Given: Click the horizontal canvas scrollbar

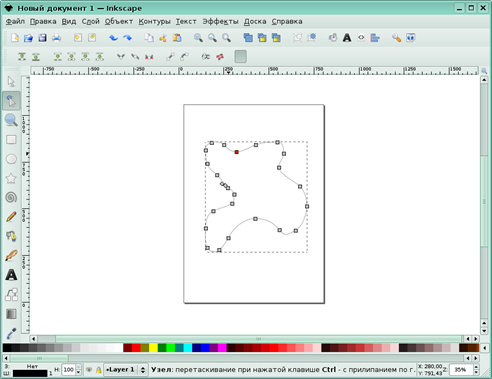Looking at the screenshot, I should pos(258,339).
